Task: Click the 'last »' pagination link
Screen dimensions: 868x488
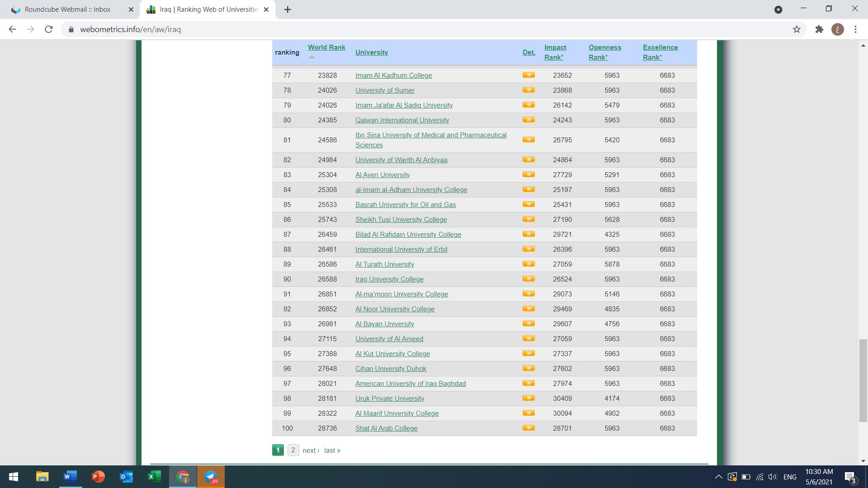Action: click(x=332, y=450)
